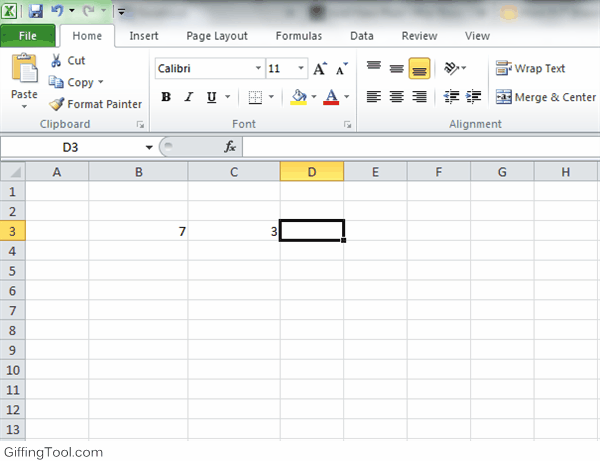Viewport: 600px width, 461px height.
Task: Open the Insert ribbon tab
Action: 144,36
